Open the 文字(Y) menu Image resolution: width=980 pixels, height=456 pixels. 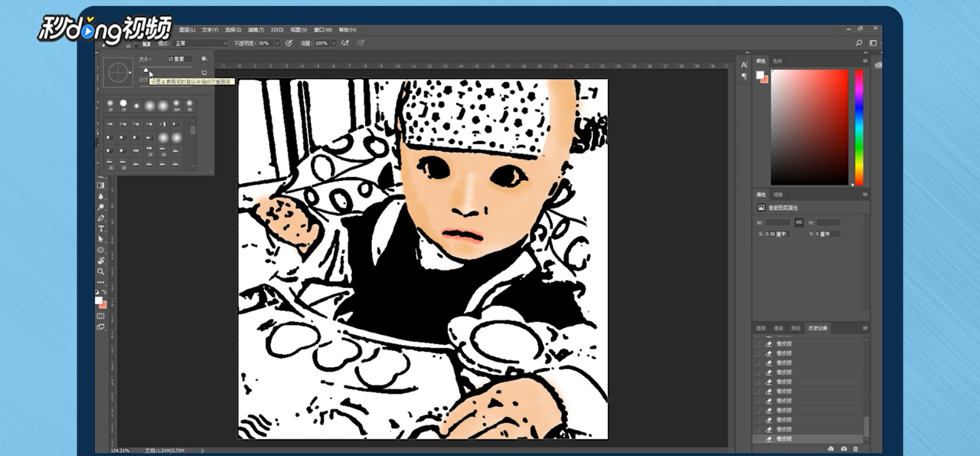tap(210, 30)
